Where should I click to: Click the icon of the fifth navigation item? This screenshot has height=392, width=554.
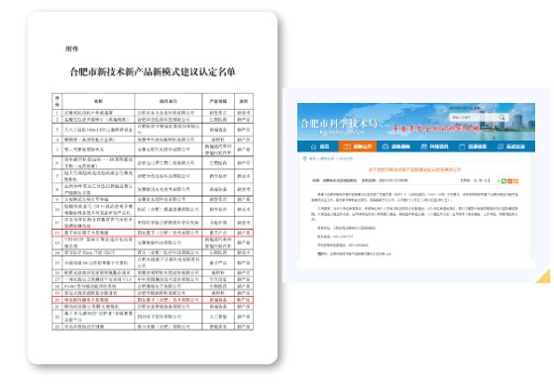click(x=462, y=147)
